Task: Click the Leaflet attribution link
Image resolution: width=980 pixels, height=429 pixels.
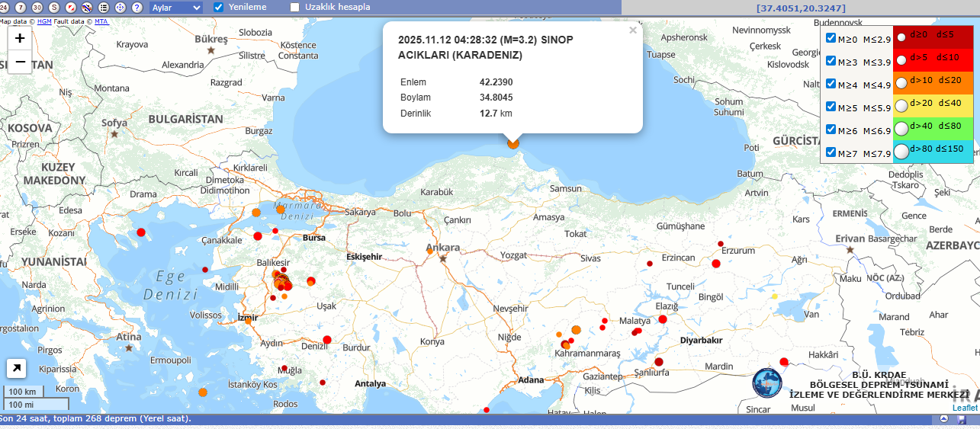Action: click(x=964, y=408)
